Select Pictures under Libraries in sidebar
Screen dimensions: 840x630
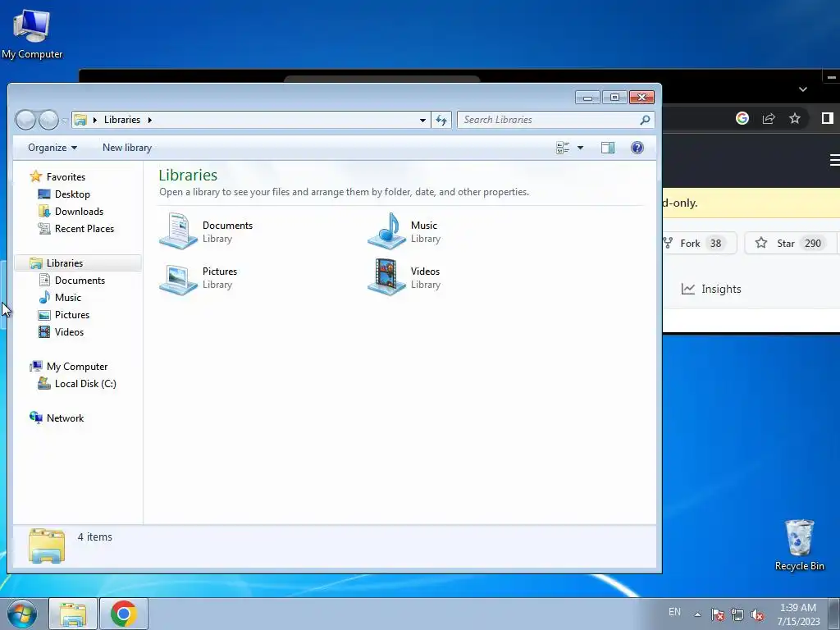[72, 314]
